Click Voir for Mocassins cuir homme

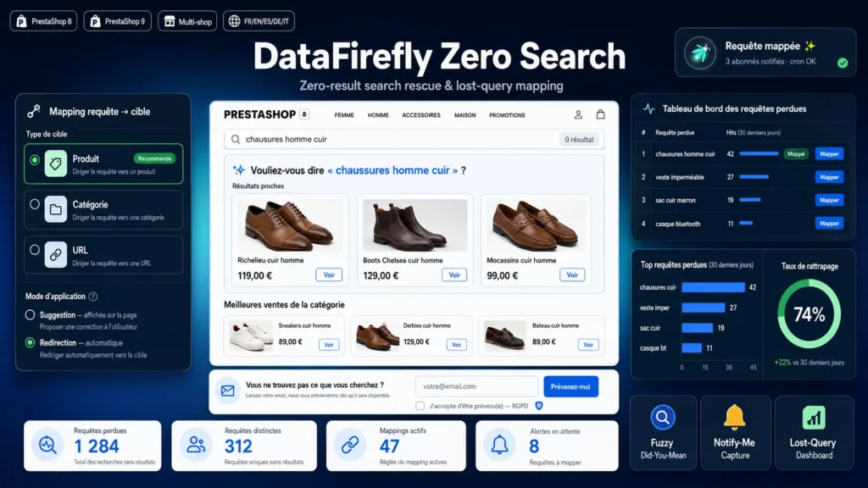click(572, 275)
